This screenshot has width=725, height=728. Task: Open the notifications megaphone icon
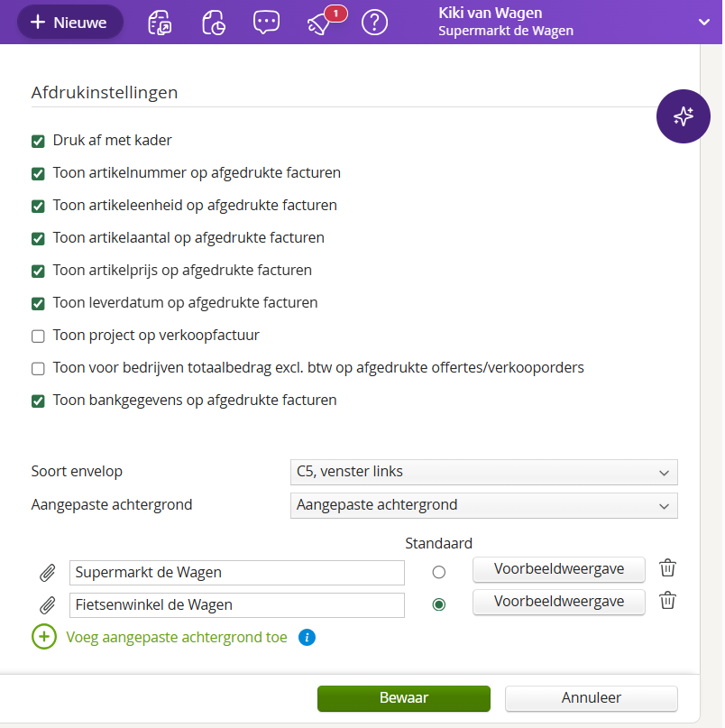point(319,23)
